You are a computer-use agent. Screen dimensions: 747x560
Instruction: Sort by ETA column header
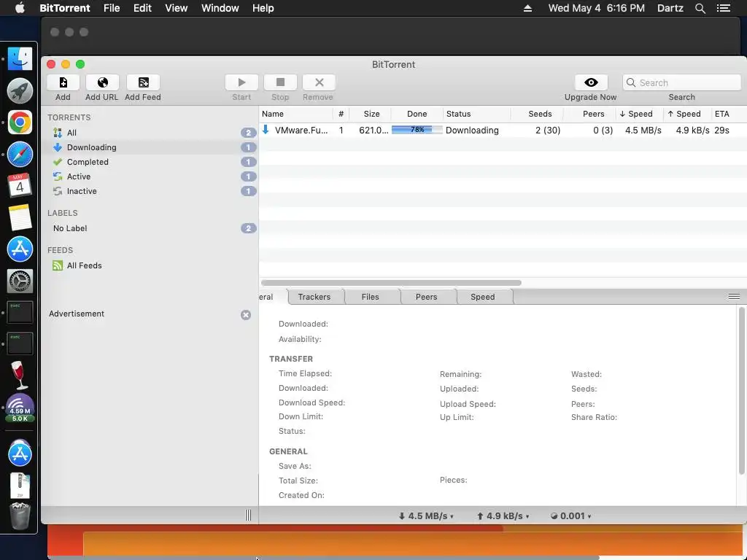point(729,114)
